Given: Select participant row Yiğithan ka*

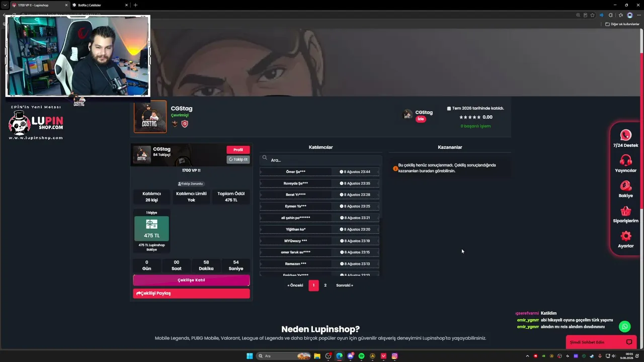Looking at the screenshot, I should [320, 229].
